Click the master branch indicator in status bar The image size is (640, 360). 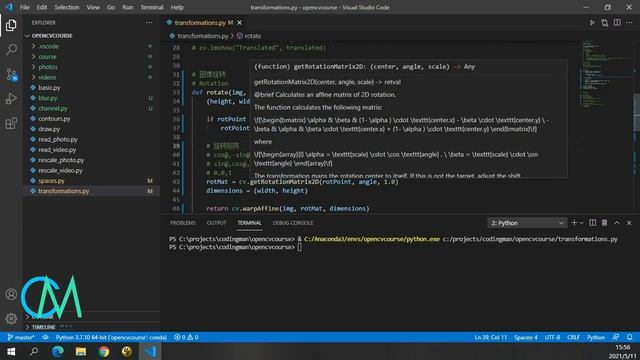tap(21, 337)
